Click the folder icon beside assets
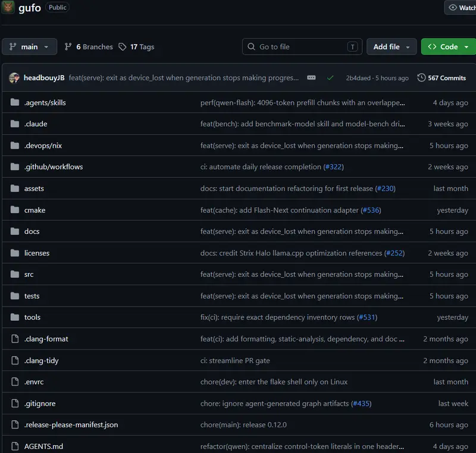 pyautogui.click(x=14, y=189)
